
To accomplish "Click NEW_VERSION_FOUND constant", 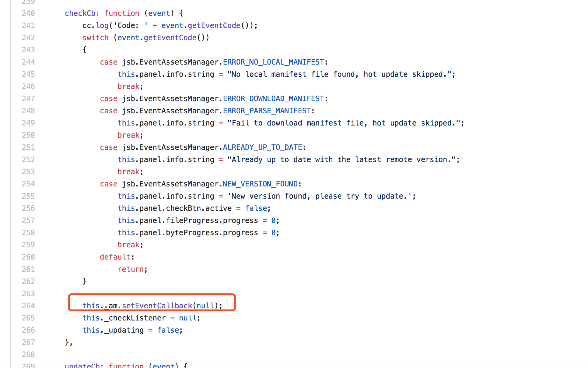I will (260, 184).
